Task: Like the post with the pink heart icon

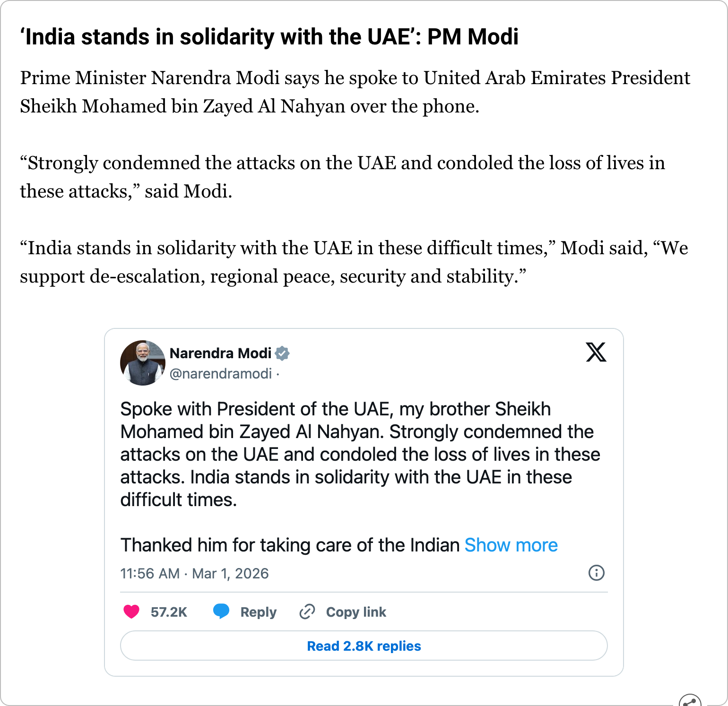Action: click(131, 611)
